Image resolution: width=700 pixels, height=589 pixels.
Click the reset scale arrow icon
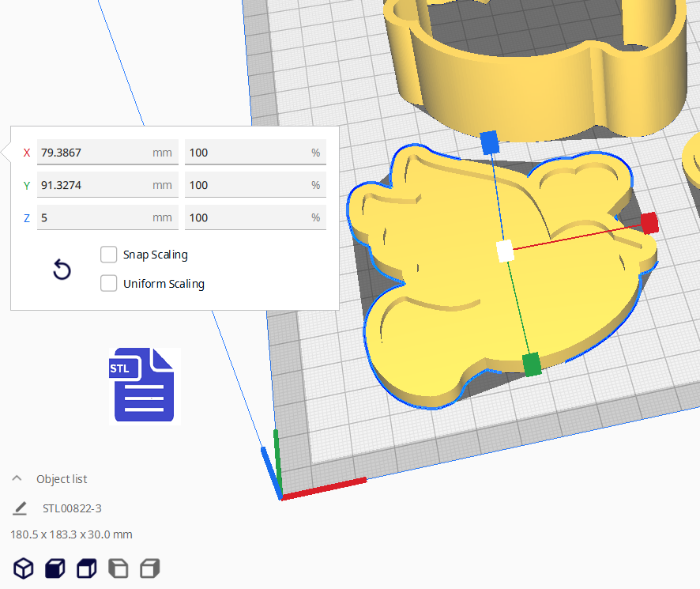[62, 270]
